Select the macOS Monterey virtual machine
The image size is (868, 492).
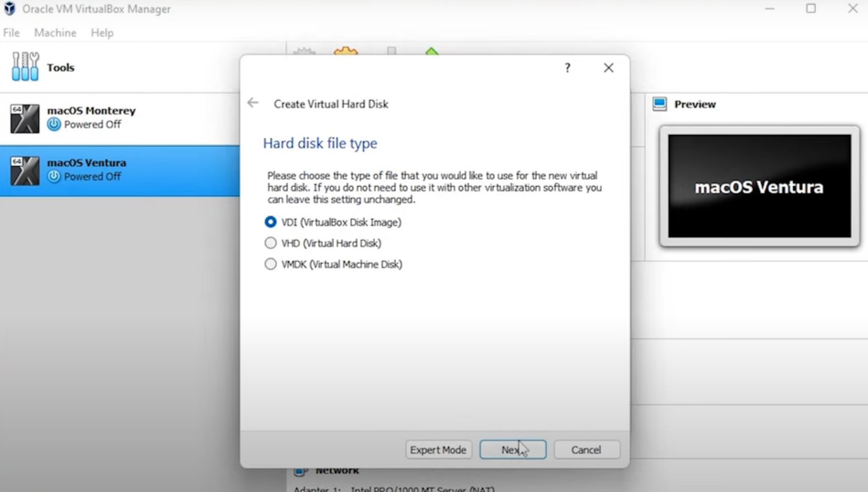coord(120,118)
